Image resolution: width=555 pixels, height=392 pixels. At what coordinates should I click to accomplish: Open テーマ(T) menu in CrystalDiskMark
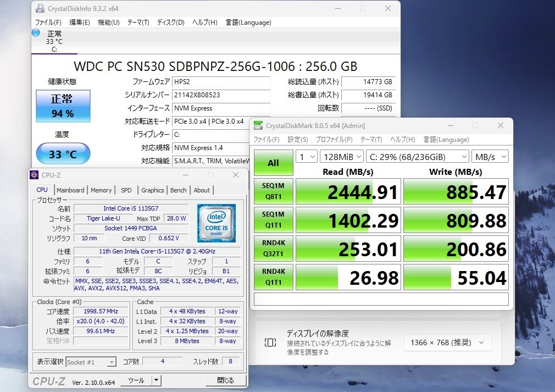tap(371, 140)
